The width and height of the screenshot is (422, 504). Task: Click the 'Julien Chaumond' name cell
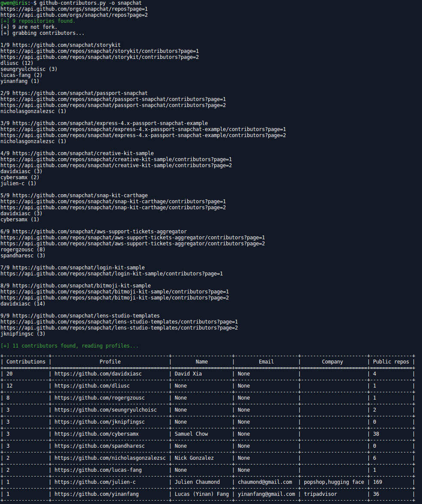[x=197, y=482]
